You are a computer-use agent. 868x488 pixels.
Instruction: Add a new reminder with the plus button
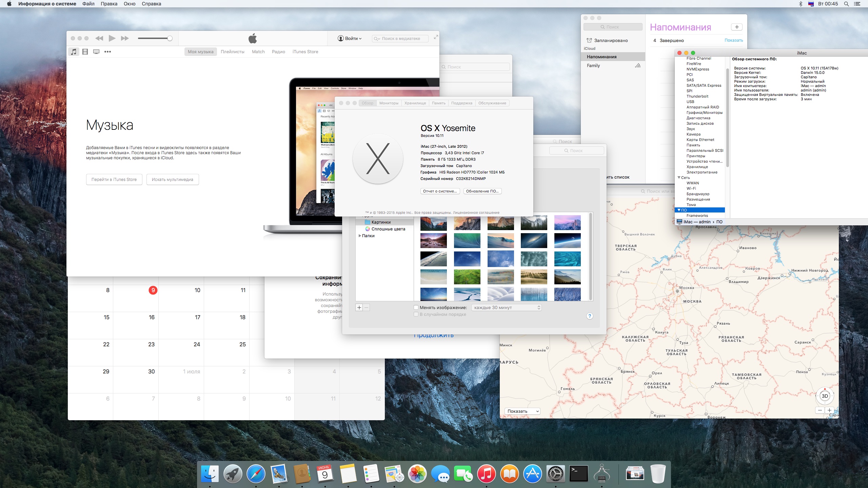pyautogui.click(x=736, y=27)
